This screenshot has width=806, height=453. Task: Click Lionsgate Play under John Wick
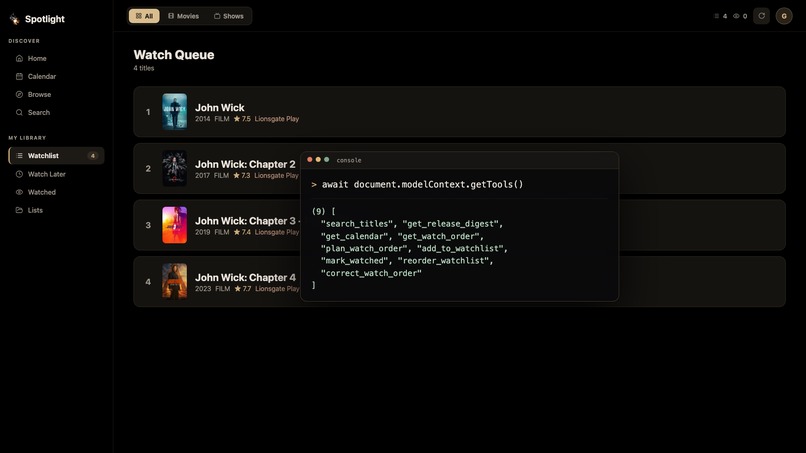click(x=277, y=119)
